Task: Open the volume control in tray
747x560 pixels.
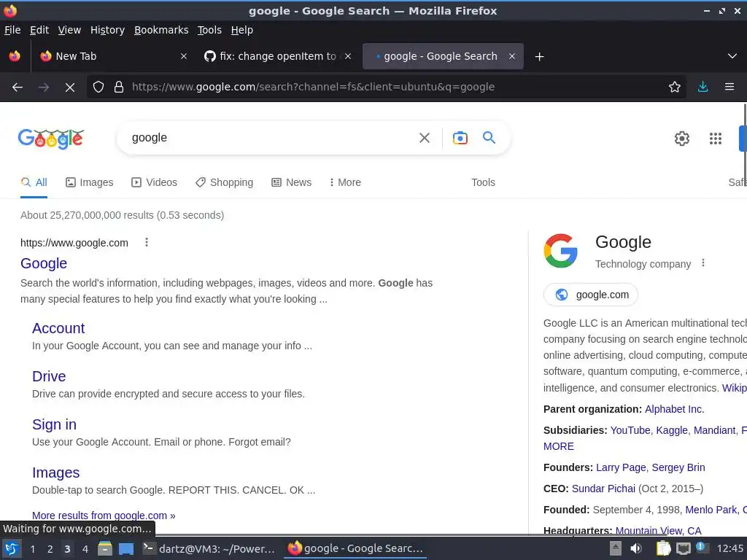Action: [636, 548]
